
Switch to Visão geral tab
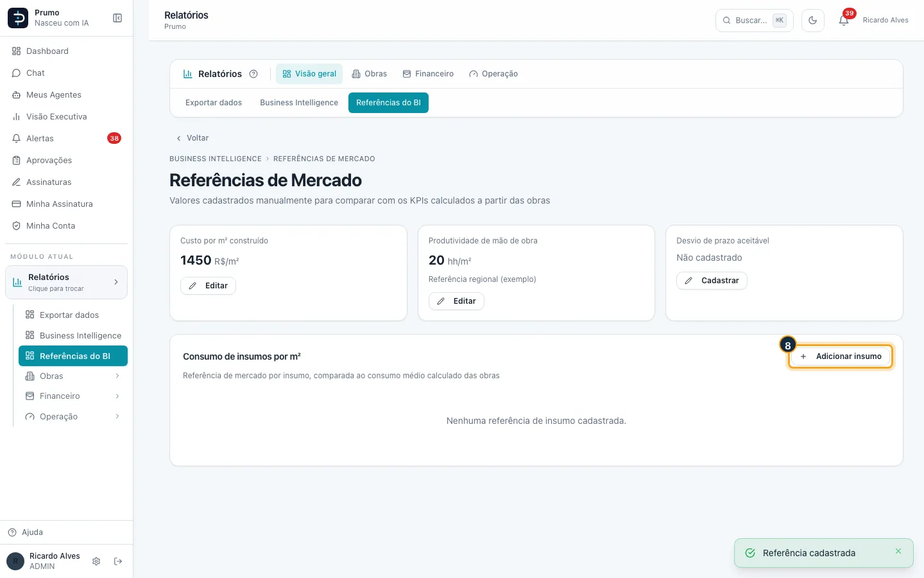(309, 74)
